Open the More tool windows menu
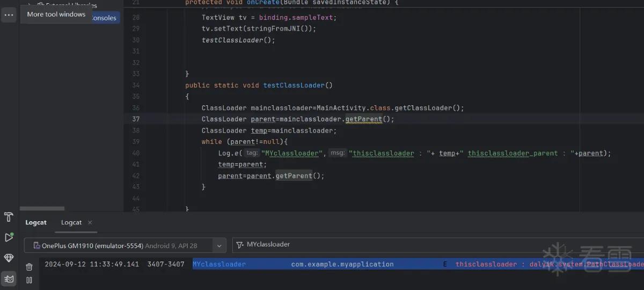 click(x=9, y=15)
